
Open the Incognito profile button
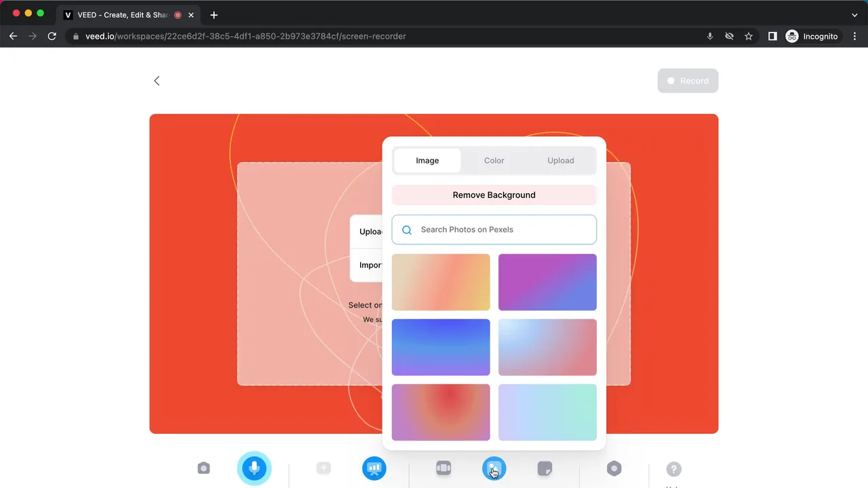click(x=812, y=37)
